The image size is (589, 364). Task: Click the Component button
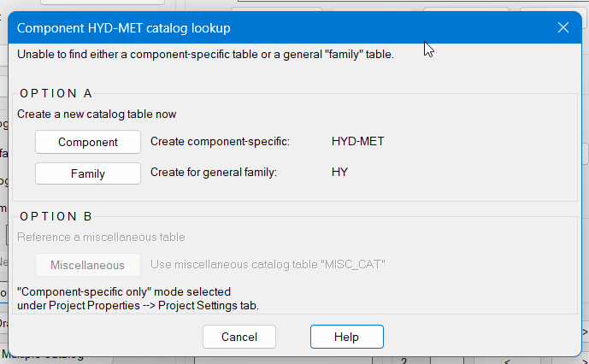point(88,142)
